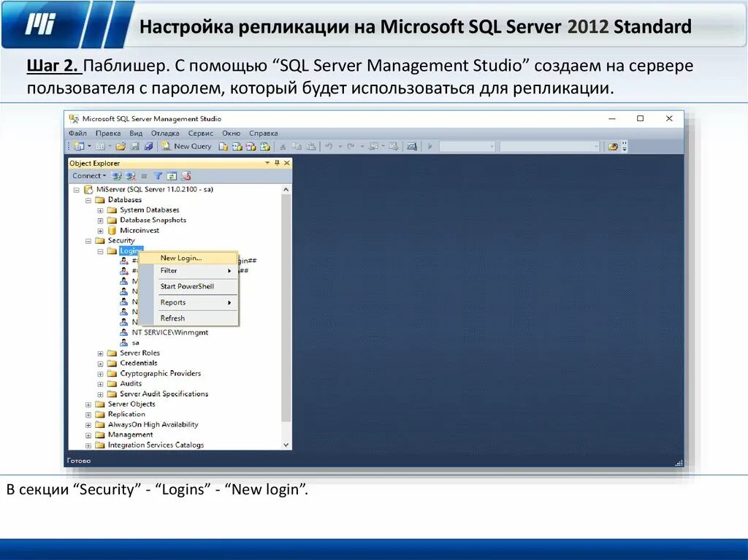The width and height of the screenshot is (748, 560).
Task: Click the Open File folder icon
Action: tap(121, 147)
